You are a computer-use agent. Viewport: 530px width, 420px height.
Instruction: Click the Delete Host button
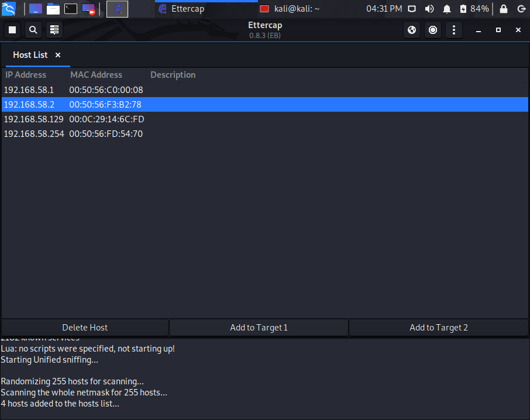tap(85, 328)
